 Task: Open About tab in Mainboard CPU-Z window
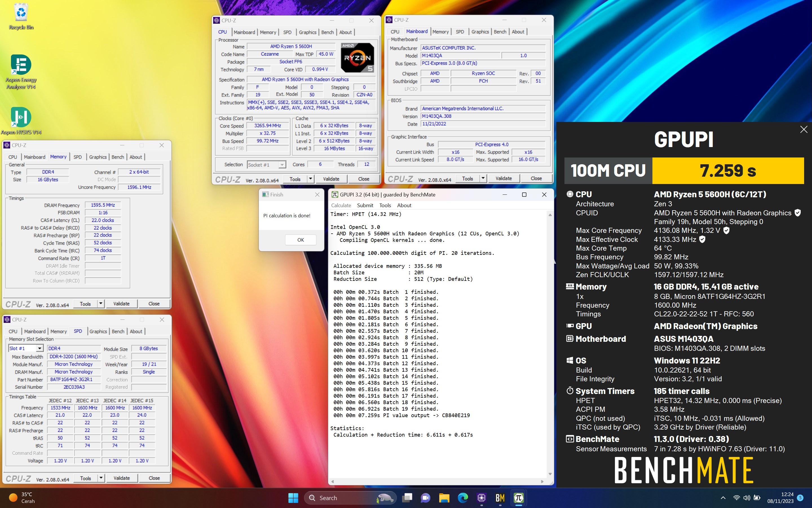click(x=518, y=32)
